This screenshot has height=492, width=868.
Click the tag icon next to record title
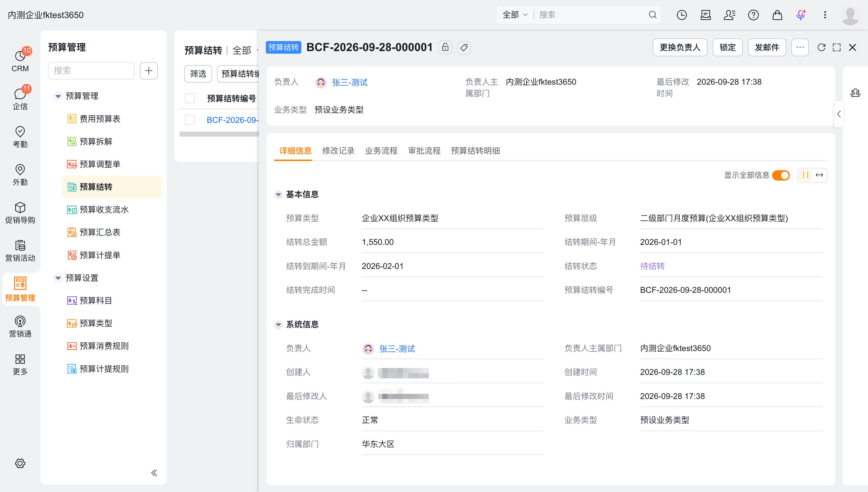(x=464, y=47)
